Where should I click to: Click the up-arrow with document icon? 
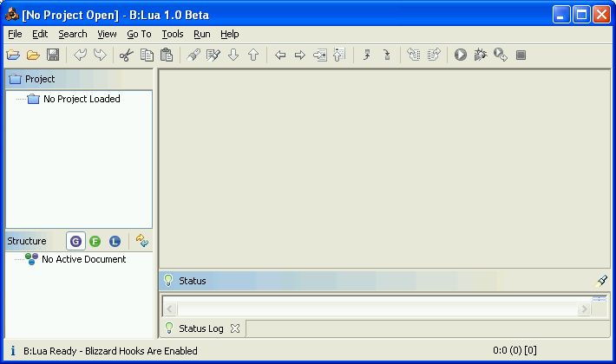(x=339, y=55)
